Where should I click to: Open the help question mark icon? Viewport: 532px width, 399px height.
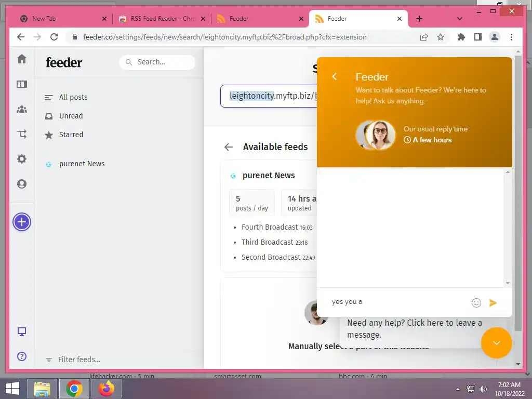(22, 356)
